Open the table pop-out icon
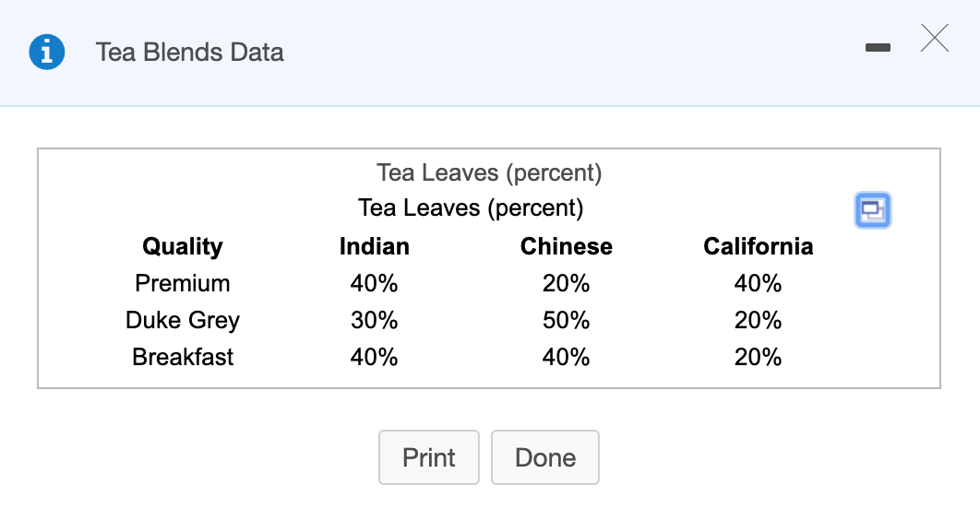980x509 pixels. point(873,210)
